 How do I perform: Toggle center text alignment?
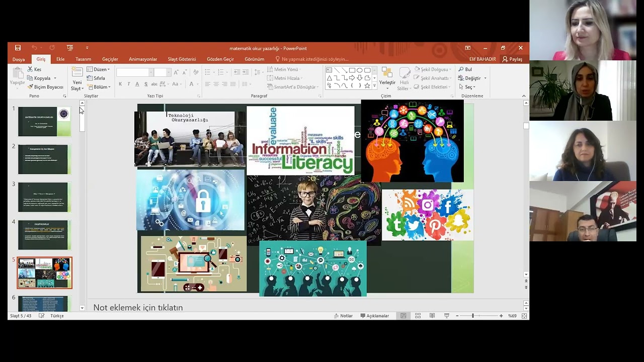coord(216,84)
